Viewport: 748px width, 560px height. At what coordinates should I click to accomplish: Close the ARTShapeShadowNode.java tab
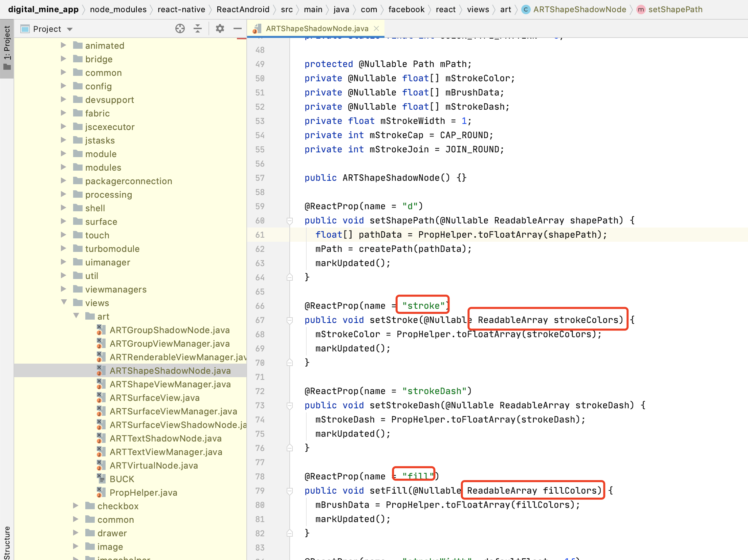tap(376, 29)
